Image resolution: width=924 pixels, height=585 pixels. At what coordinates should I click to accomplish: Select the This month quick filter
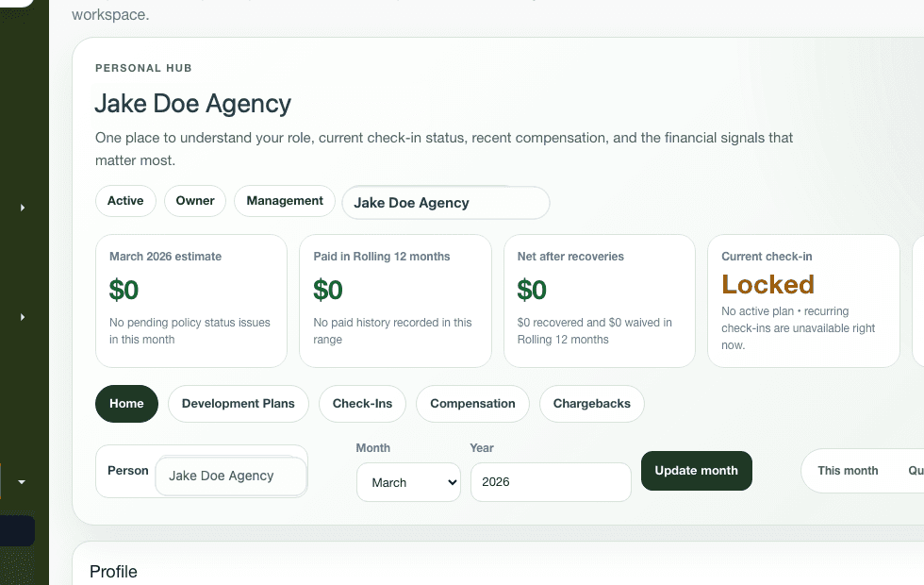pyautogui.click(x=848, y=470)
